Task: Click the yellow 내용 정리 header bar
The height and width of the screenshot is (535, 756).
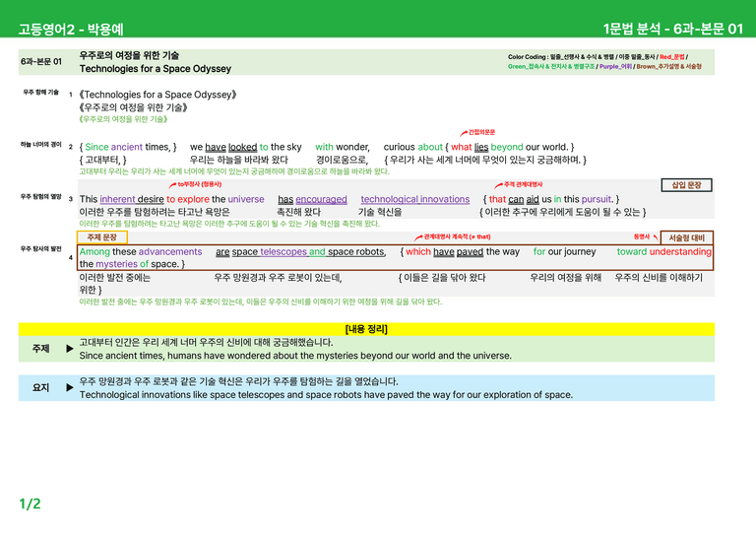Action: click(366, 329)
